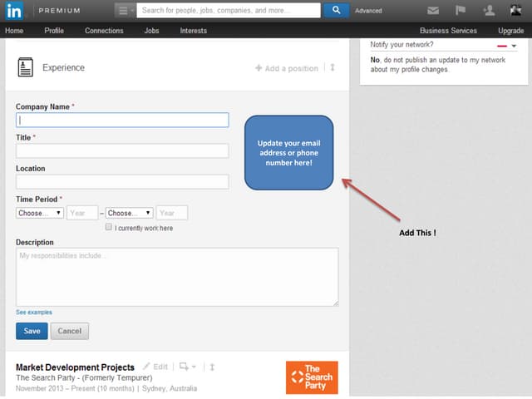The image size is (532, 399).
Task: Open the Interests menu
Action: 194,31
